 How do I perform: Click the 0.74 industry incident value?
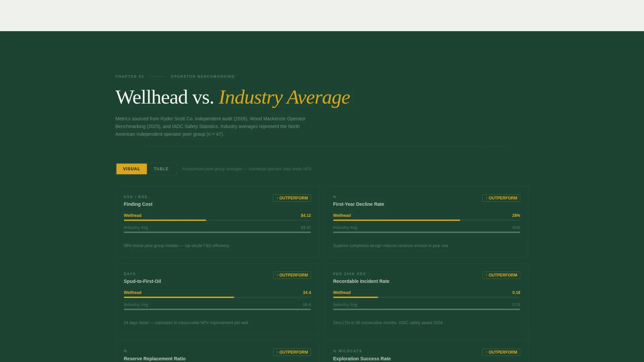516,305
